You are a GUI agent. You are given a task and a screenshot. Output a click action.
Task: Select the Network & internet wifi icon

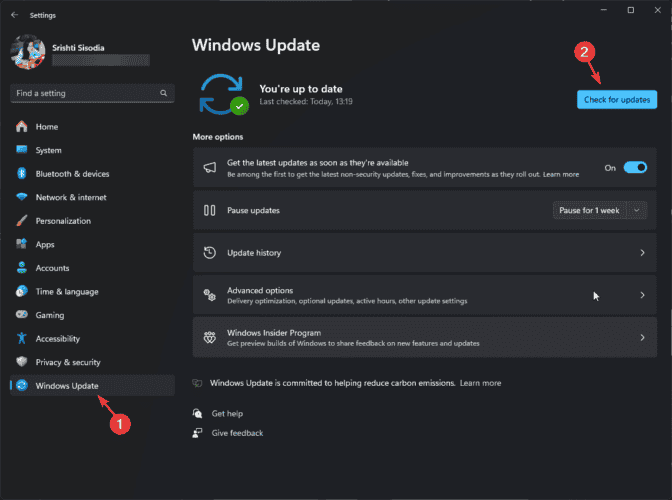pos(21,197)
